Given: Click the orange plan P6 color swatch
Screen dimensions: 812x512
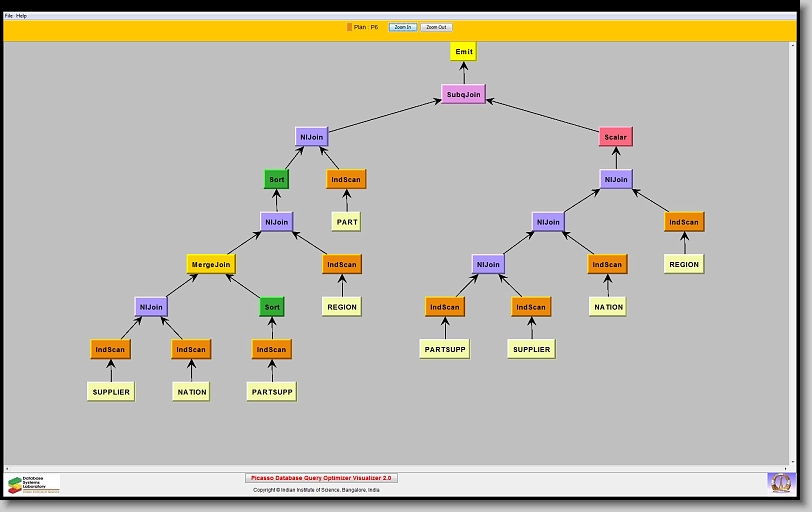Looking at the screenshot, I should 349,27.
